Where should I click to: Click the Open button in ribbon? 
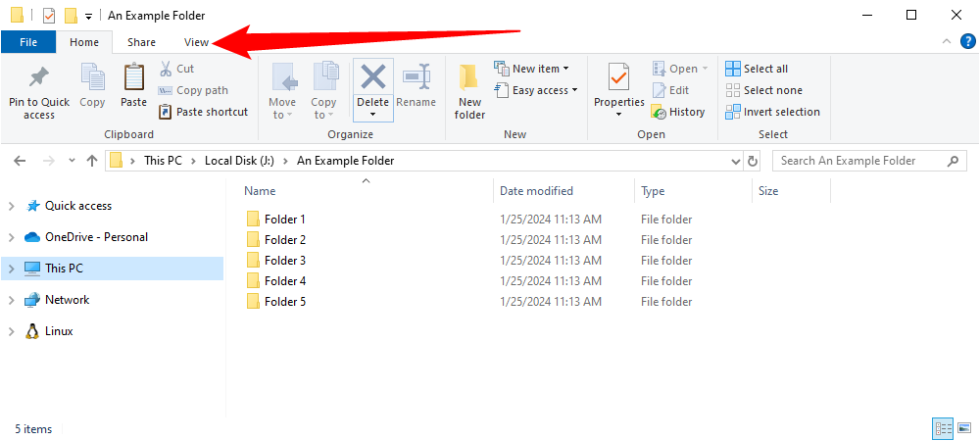680,69
